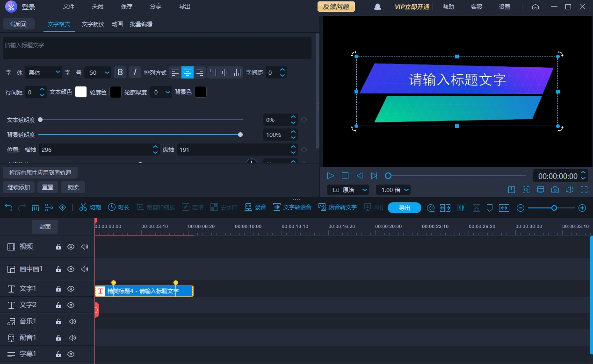This screenshot has width=593, height=364.
Task: Click the record audio (录音) icon
Action: tap(255, 207)
